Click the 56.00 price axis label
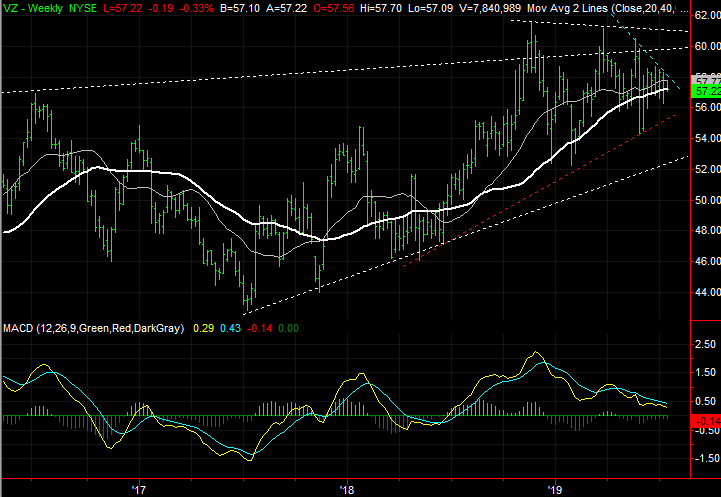721x497 pixels. 707,107
